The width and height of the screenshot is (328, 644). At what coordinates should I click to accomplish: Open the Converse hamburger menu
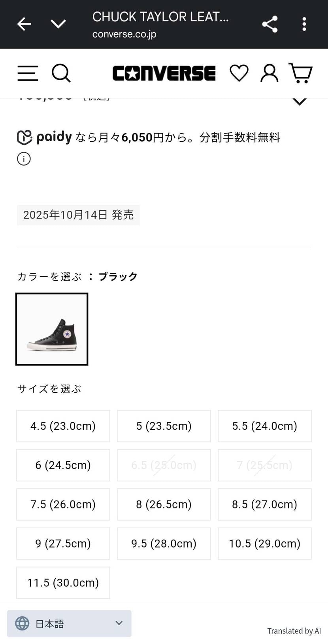[x=28, y=73]
